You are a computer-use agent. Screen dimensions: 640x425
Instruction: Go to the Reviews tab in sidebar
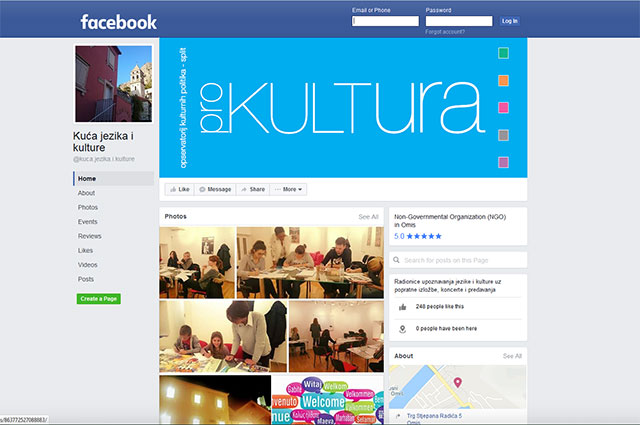click(90, 236)
